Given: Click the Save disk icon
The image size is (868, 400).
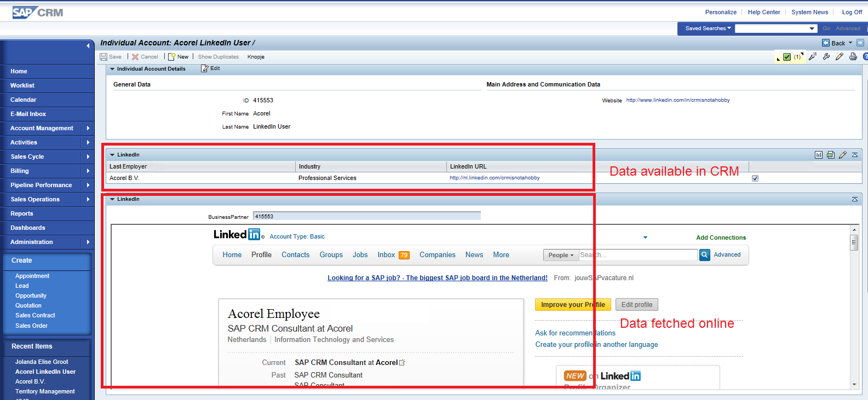Looking at the screenshot, I should pyautogui.click(x=104, y=57).
